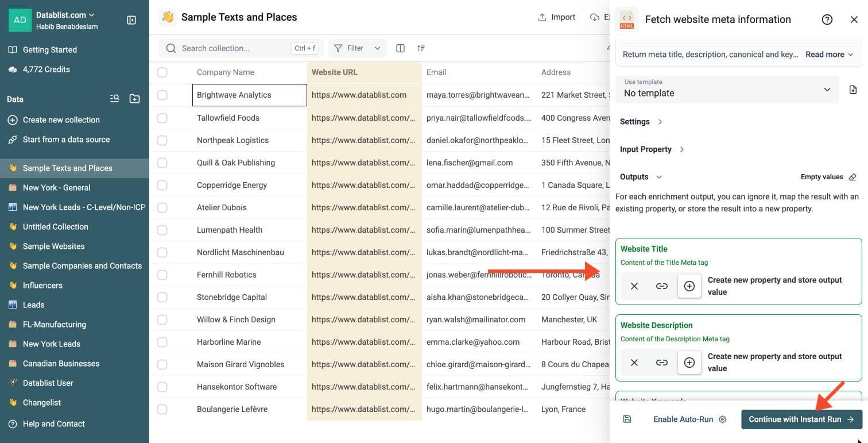Select create new property plus for Website Title
The height and width of the screenshot is (443, 868).
coord(689,286)
